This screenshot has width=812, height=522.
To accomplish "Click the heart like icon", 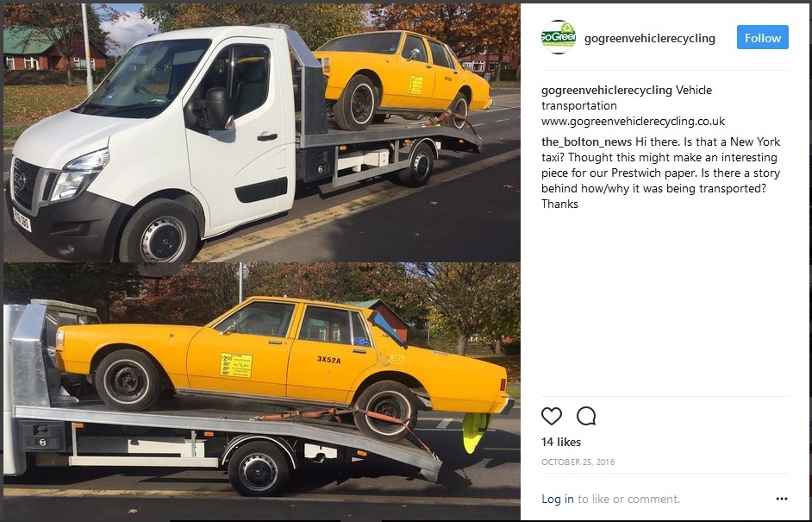I will point(552,416).
